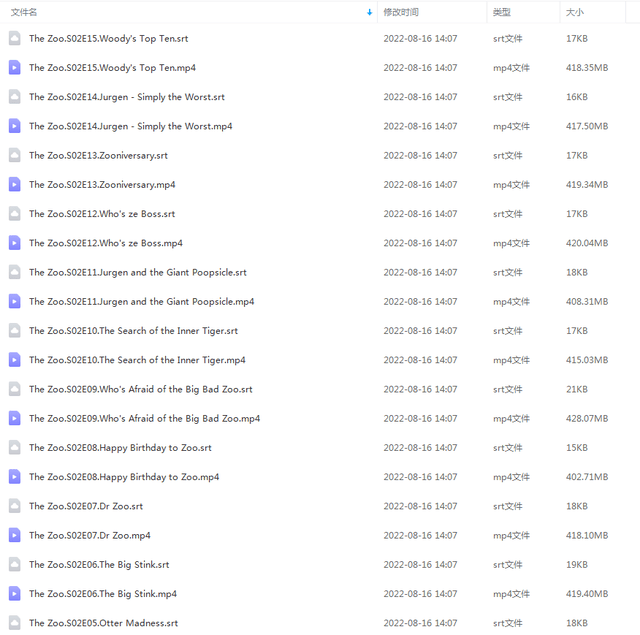640x635 pixels.
Task: Select The Zoo.S02E06.The Big Stink.srt name
Action: [x=99, y=565]
